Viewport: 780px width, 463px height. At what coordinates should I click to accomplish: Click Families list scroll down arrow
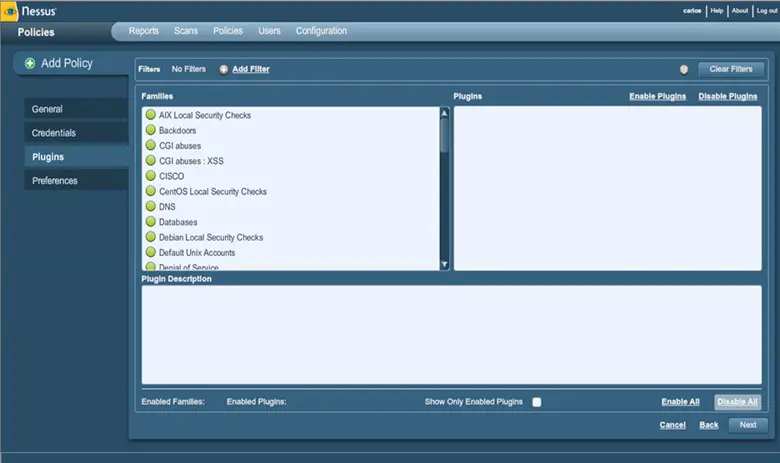[x=445, y=264]
